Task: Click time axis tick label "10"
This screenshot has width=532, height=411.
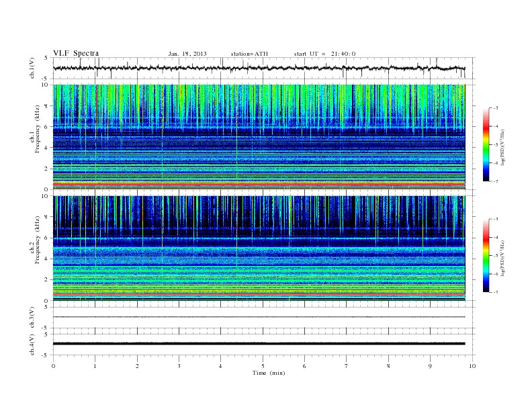Action: pos(472,366)
